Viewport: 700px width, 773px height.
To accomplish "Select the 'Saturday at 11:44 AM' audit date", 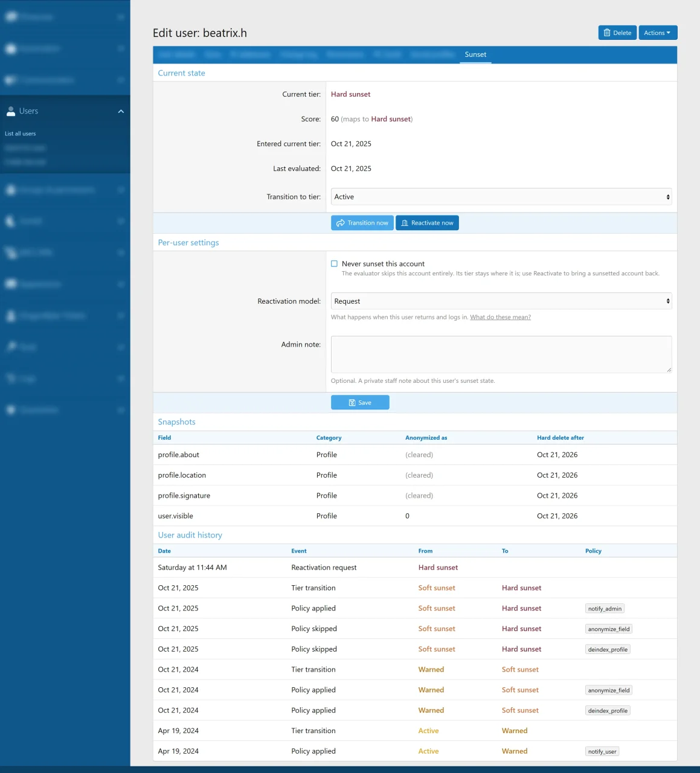I will (x=193, y=568).
